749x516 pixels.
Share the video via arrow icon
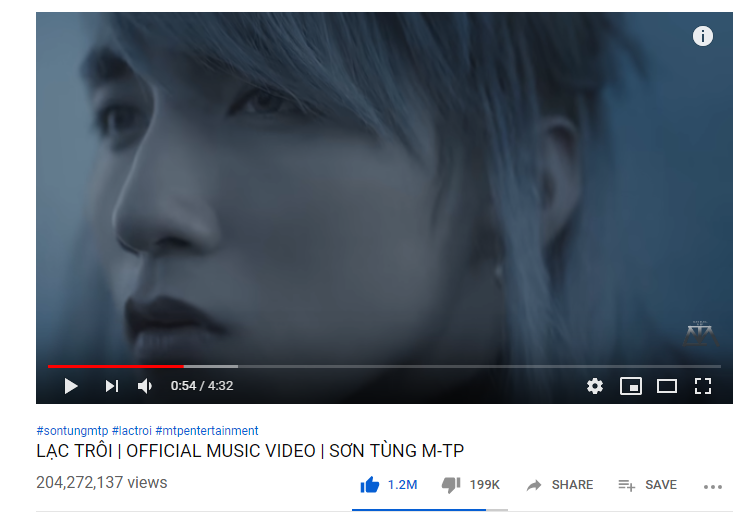tap(534, 485)
